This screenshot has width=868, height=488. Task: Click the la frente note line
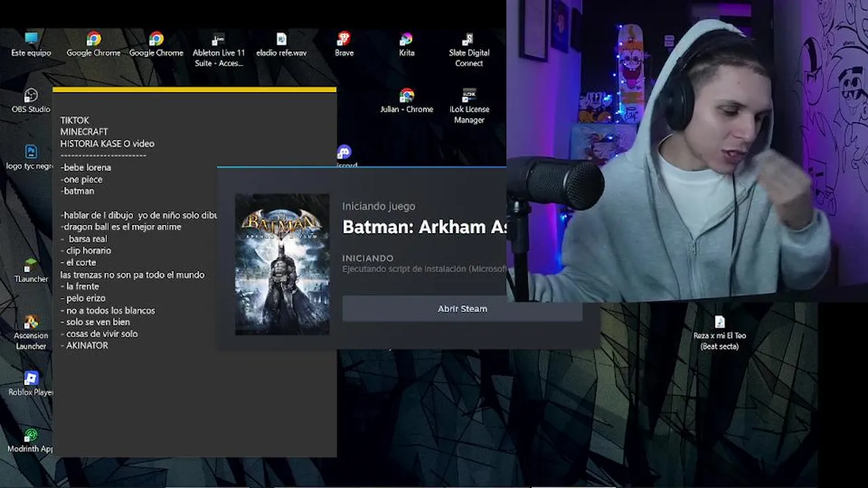click(80, 286)
